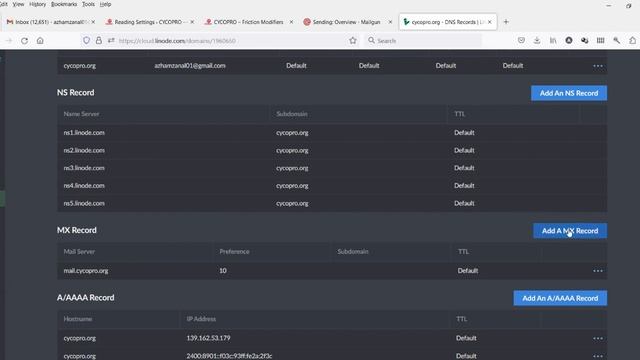Click the NS Record section heading
The height and width of the screenshot is (360, 640).
76,93
